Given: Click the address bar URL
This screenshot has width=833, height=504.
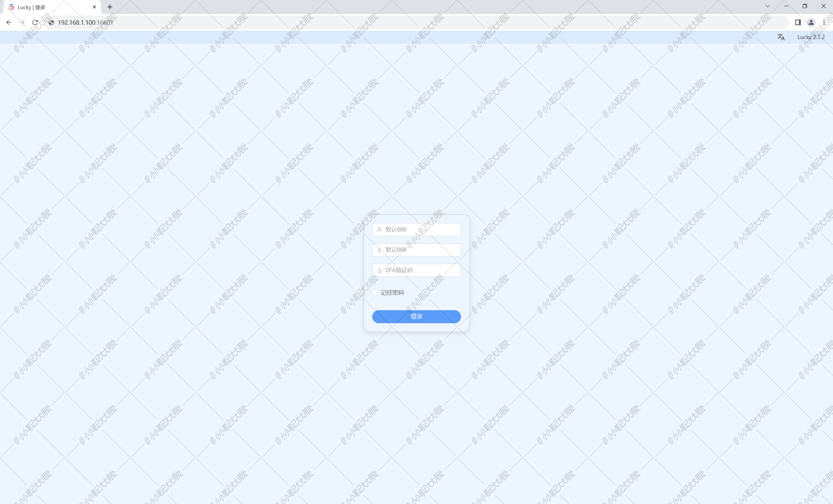Looking at the screenshot, I should (x=85, y=23).
